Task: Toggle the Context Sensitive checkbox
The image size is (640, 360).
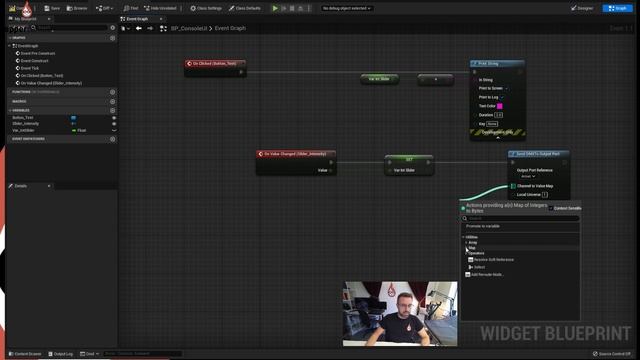Action: click(x=551, y=208)
